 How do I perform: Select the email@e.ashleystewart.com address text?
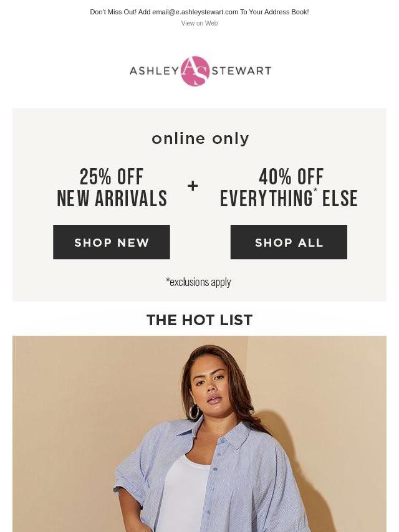(195, 12)
